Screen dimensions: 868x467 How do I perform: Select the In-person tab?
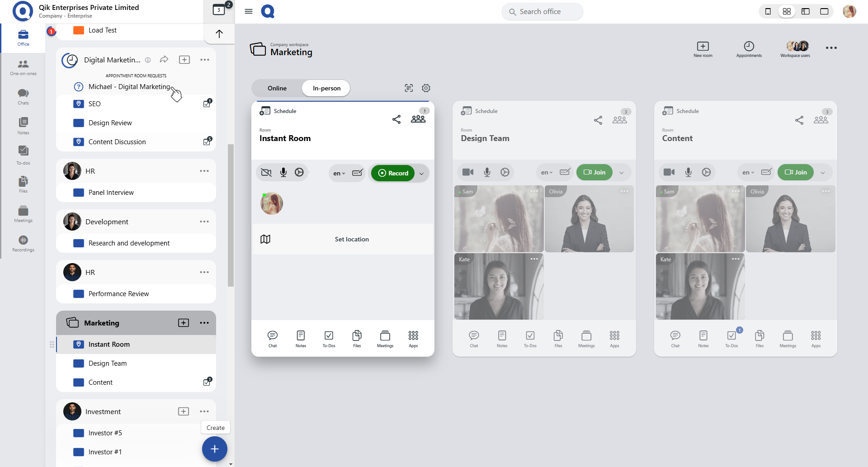tap(326, 88)
